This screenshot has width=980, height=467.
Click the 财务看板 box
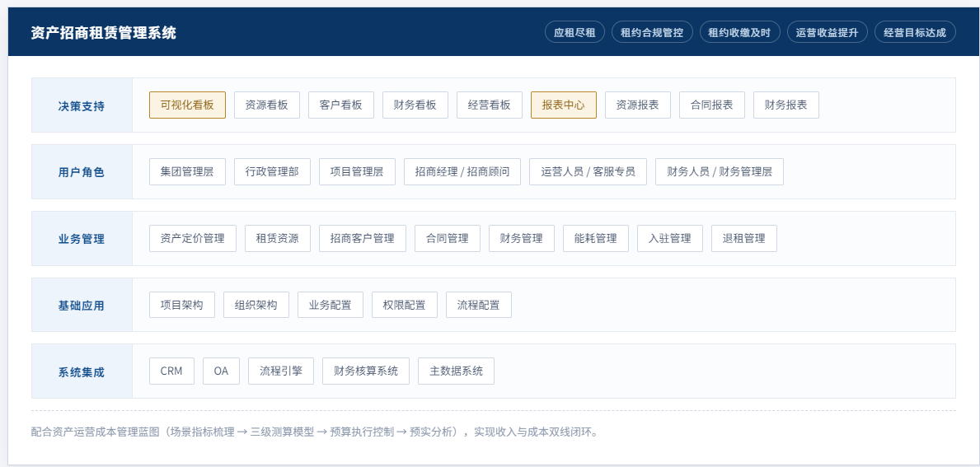415,105
